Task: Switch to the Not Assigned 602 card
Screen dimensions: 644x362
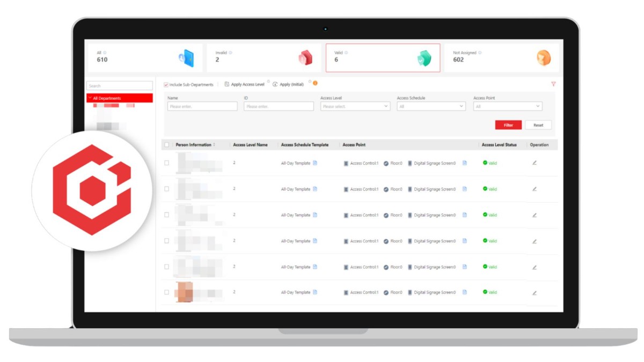Action: pyautogui.click(x=502, y=57)
